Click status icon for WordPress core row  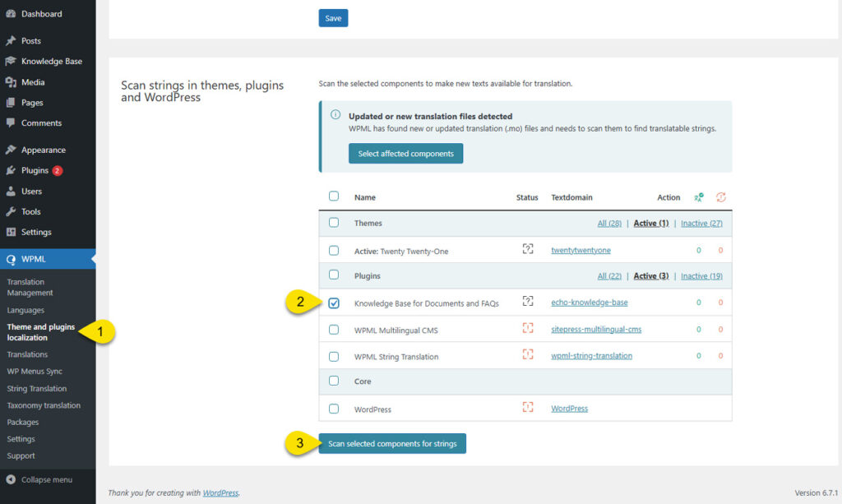(528, 407)
